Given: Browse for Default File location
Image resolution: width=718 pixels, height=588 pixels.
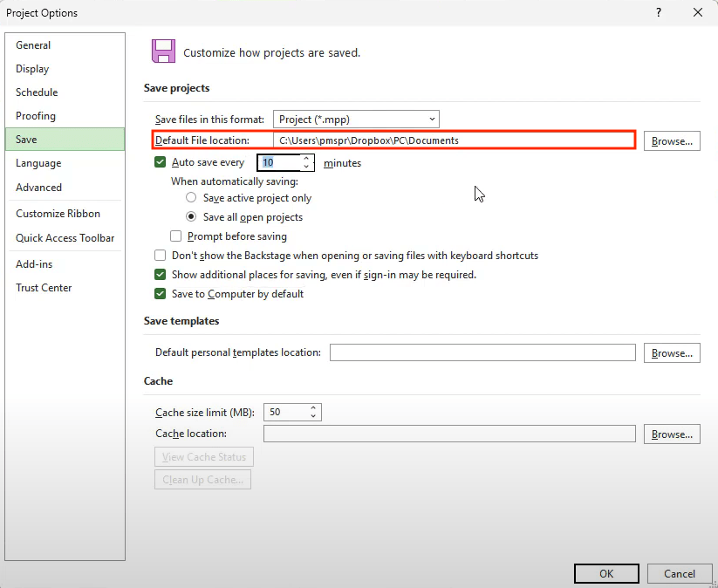Looking at the screenshot, I should [672, 140].
